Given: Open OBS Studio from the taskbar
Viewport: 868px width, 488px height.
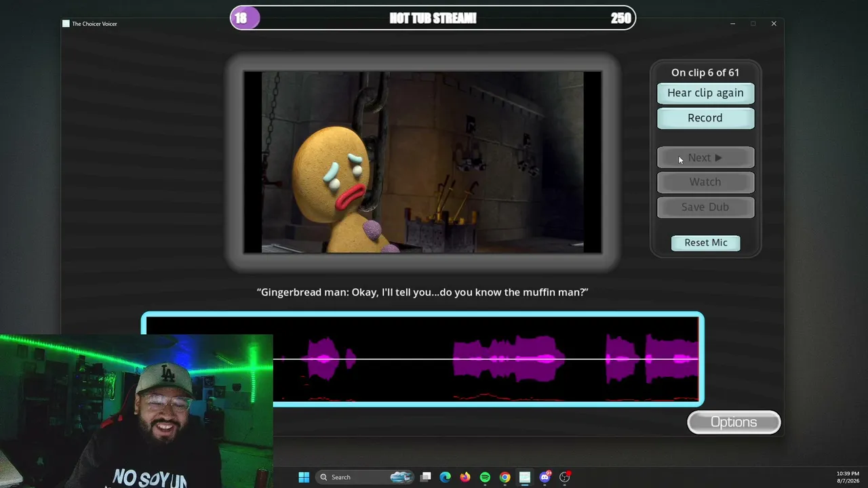Looking at the screenshot, I should point(564,477).
